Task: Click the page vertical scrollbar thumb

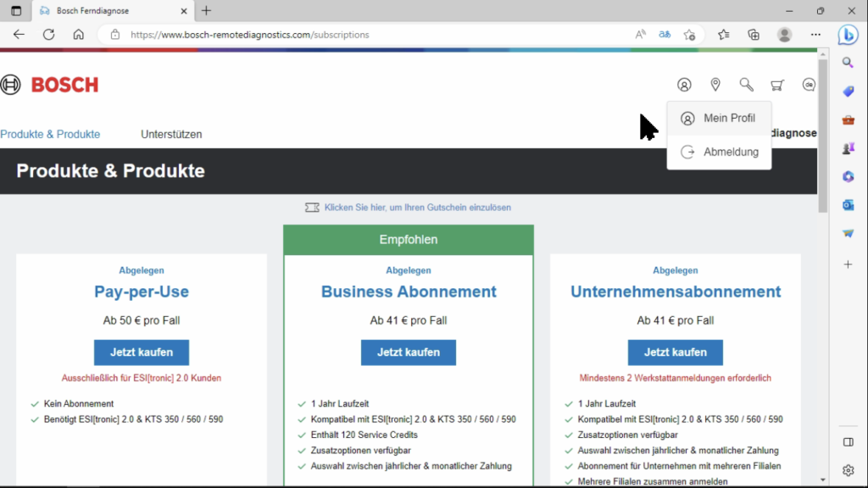Action: [x=823, y=136]
